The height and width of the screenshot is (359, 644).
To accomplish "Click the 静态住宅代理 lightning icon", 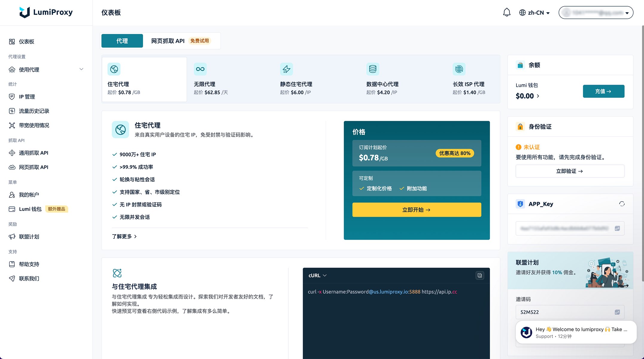I will tap(286, 69).
